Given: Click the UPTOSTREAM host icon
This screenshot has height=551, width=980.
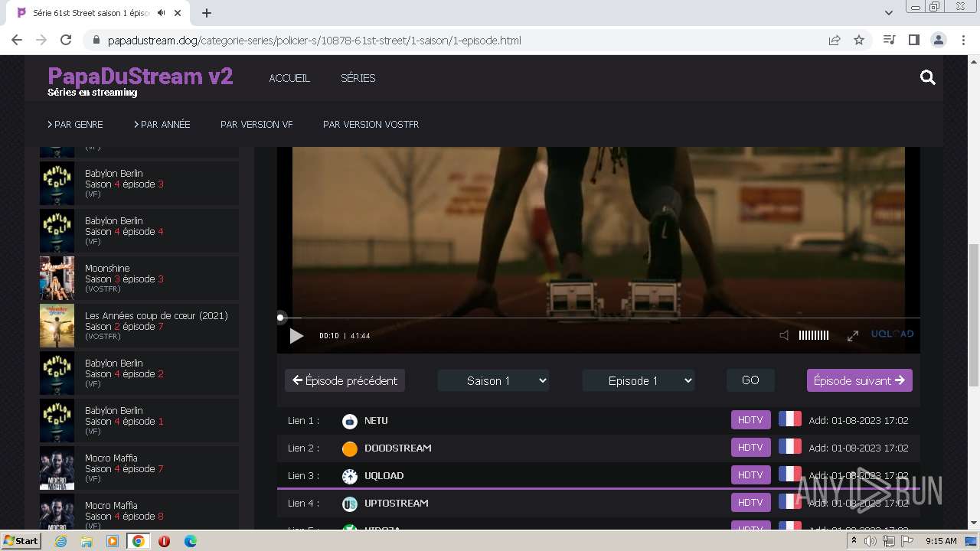Looking at the screenshot, I should pos(350,504).
